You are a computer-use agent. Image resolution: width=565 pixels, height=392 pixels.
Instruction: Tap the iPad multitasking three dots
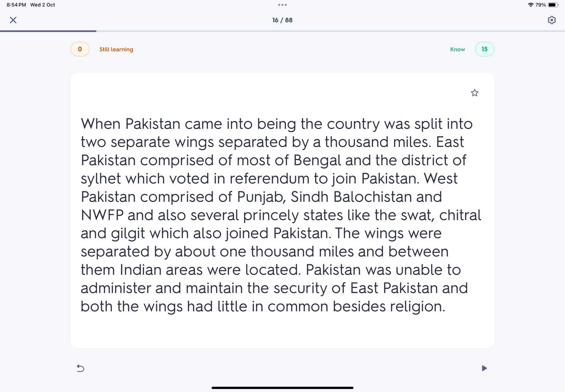pos(282,5)
